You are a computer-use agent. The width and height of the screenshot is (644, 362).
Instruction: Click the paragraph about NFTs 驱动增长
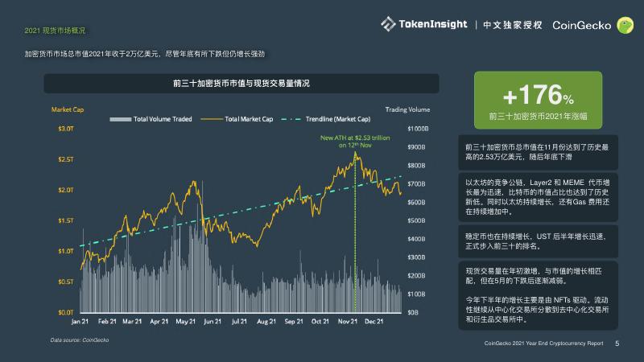click(537, 310)
